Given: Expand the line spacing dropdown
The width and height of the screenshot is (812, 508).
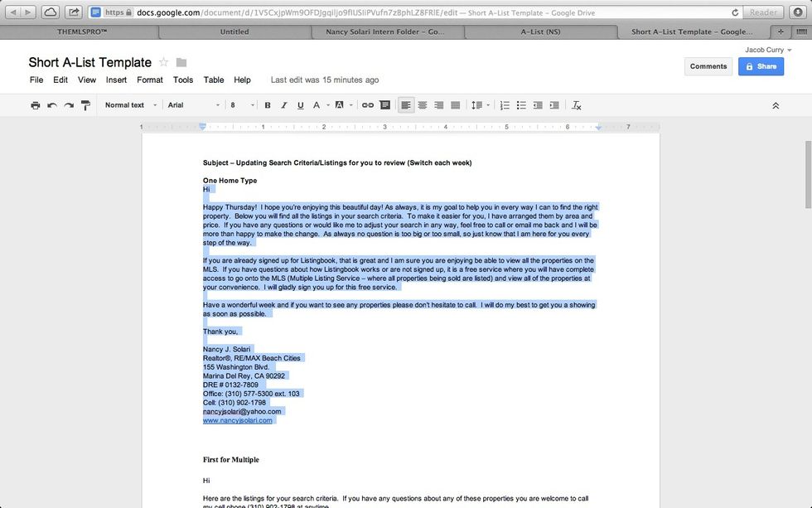Looking at the screenshot, I should 480,105.
